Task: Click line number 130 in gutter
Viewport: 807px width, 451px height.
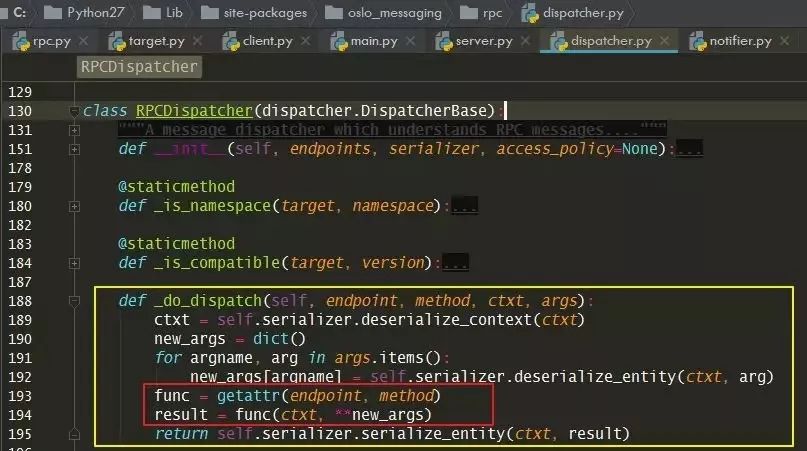Action: click(20, 111)
